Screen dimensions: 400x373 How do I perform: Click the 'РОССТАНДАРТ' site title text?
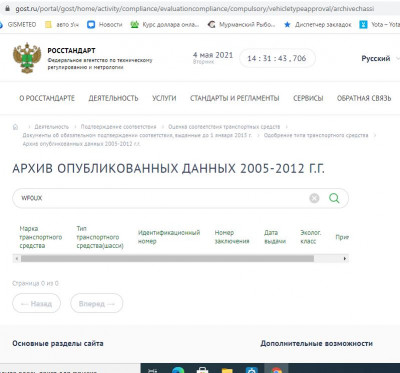click(71, 51)
